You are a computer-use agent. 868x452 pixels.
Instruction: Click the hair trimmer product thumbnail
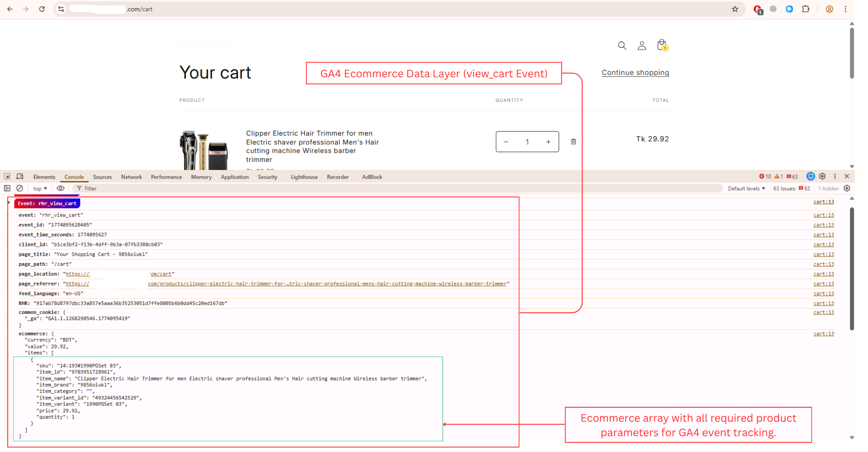tap(204, 150)
